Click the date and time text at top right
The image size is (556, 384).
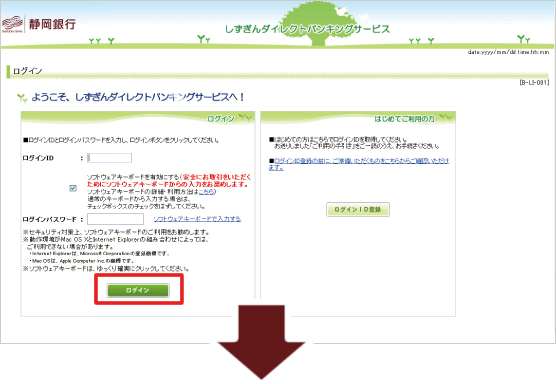508,52
